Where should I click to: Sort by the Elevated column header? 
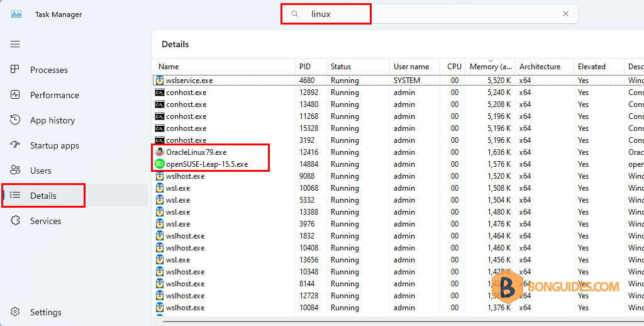[x=599, y=67]
